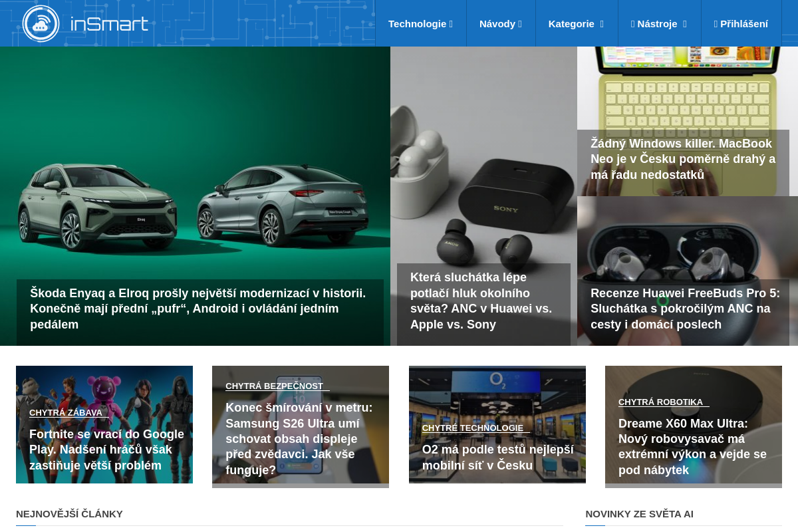Open the Kategorie dropdown
This screenshot has height=532, width=798.
click(576, 23)
